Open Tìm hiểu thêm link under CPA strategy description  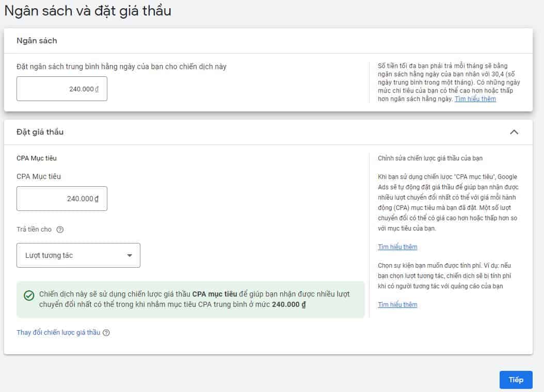397,247
